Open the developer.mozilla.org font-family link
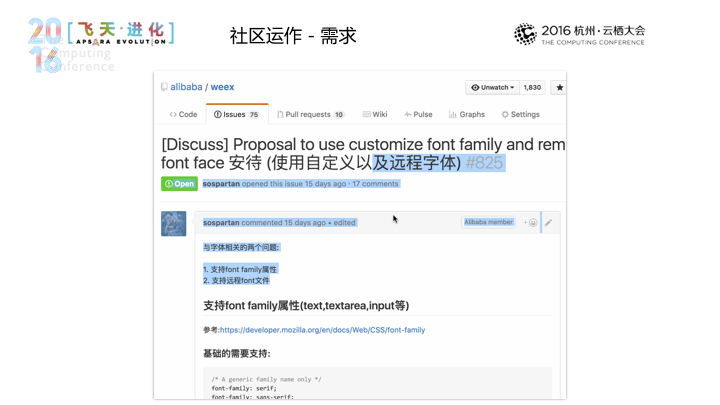Image resolution: width=720 pixels, height=405 pixels. [322, 330]
